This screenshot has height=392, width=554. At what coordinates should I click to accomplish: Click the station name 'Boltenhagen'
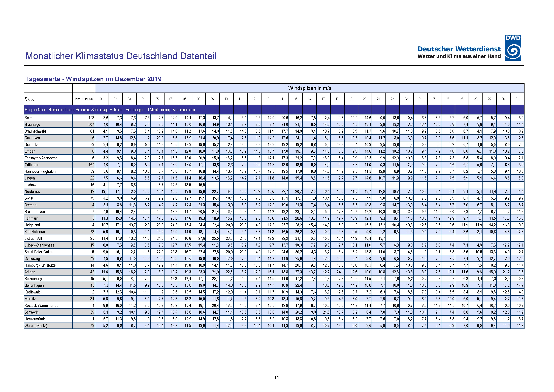pos(34,285)
